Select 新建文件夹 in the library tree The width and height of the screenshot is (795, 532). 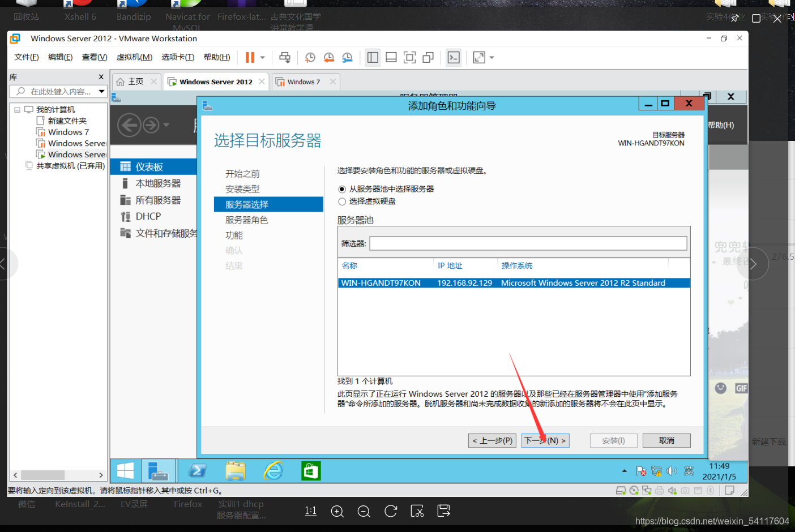point(67,121)
